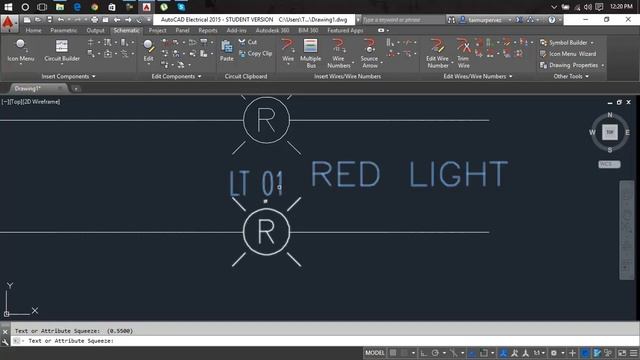The height and width of the screenshot is (360, 640).
Task: Launch the Circuit Builder tool
Action: coord(62,51)
